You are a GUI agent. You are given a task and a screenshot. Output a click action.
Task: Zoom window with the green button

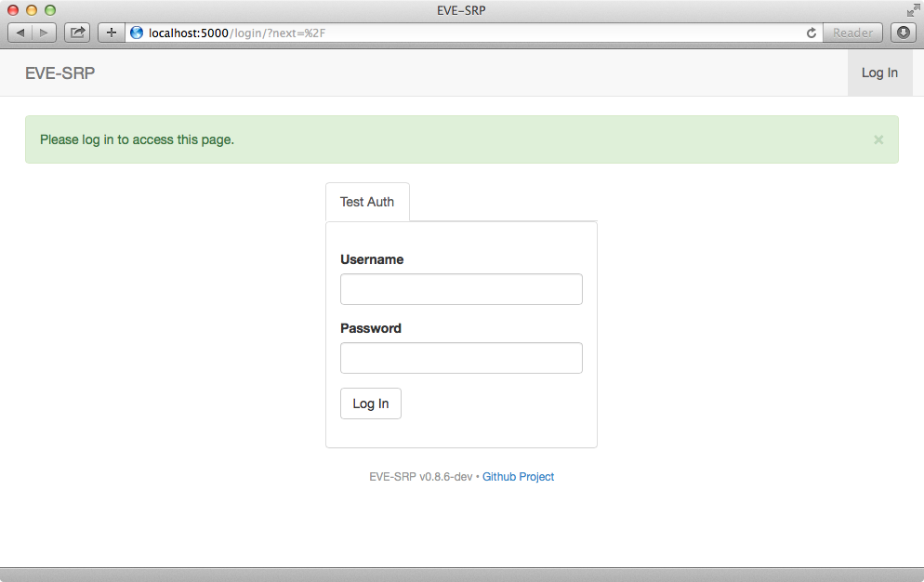click(x=50, y=10)
